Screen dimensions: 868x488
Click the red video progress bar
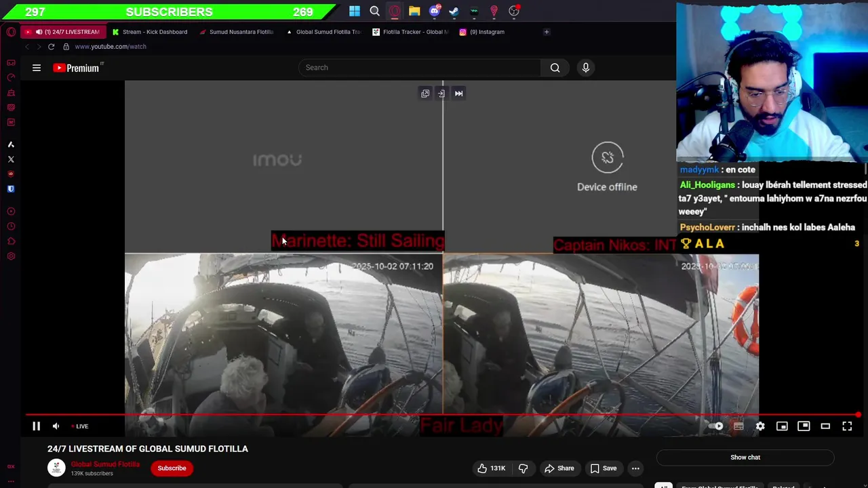point(443,415)
